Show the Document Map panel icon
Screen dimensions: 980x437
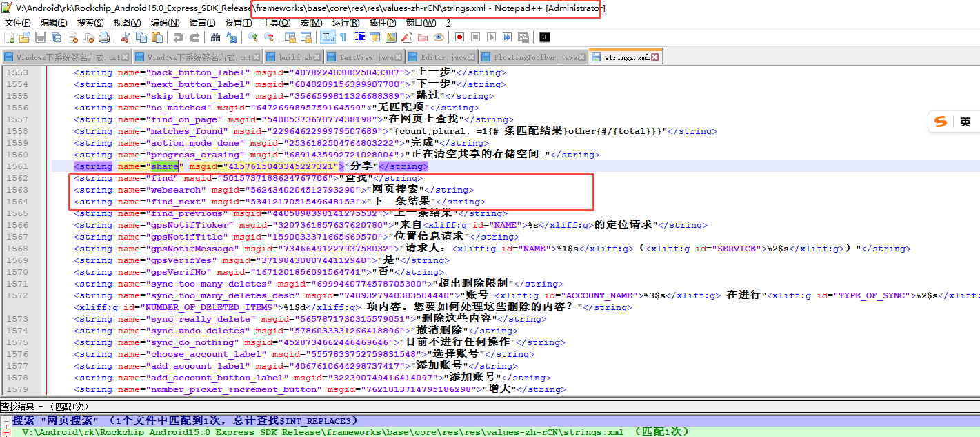click(x=390, y=37)
